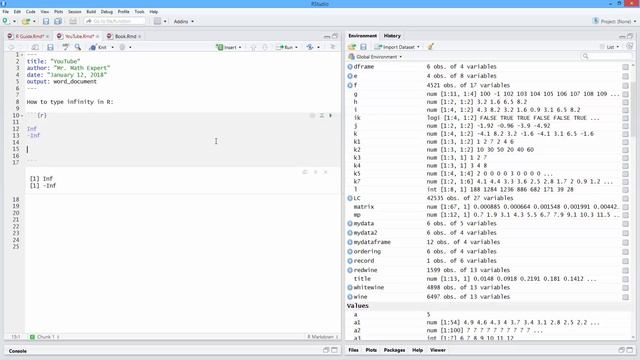The height and width of the screenshot is (360, 640).
Task: Open the List view mode dropdown
Action: click(609, 47)
